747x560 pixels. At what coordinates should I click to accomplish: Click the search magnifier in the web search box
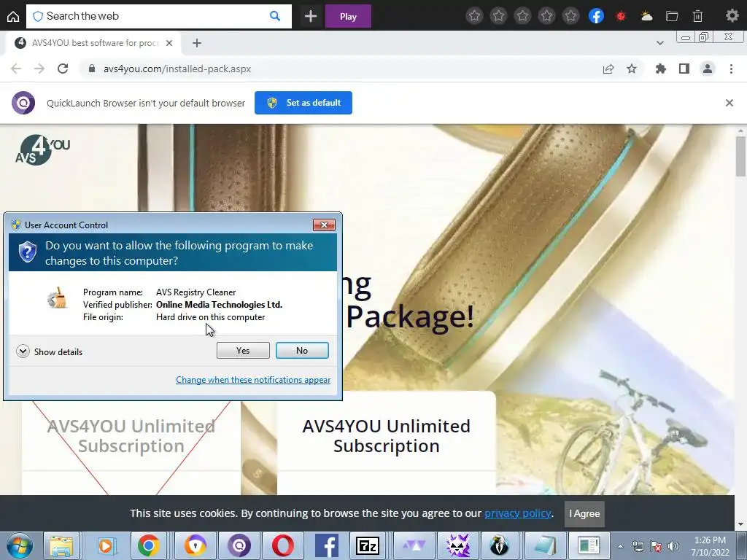coord(275,16)
